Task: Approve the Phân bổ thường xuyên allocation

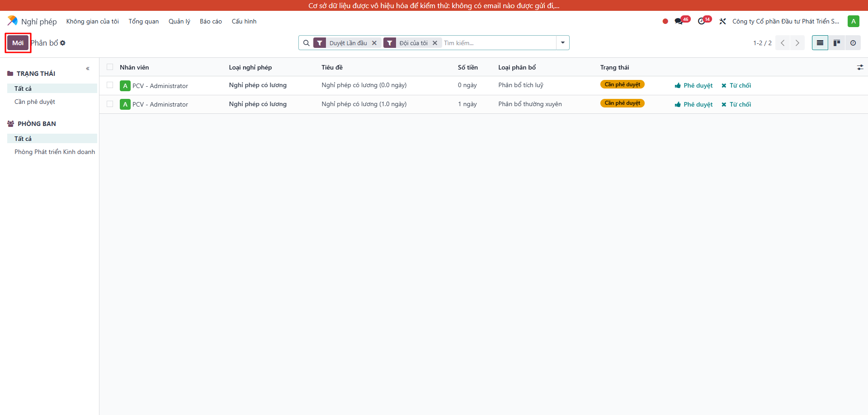Action: tap(693, 104)
